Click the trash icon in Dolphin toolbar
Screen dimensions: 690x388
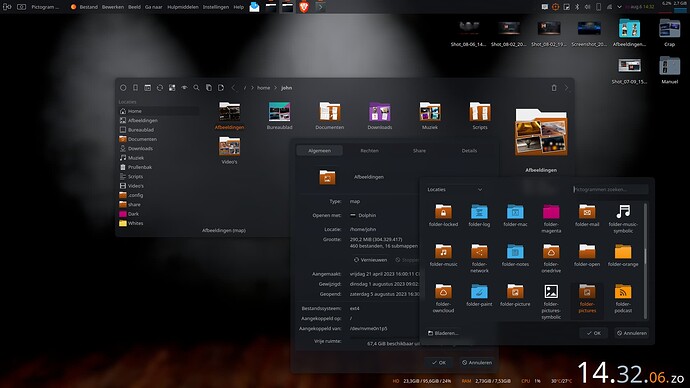tap(554, 88)
